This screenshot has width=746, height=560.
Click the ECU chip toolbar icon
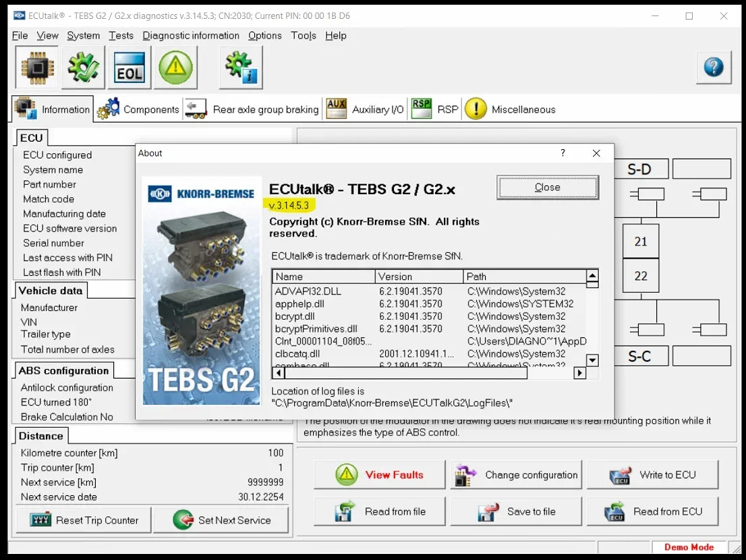click(x=37, y=68)
